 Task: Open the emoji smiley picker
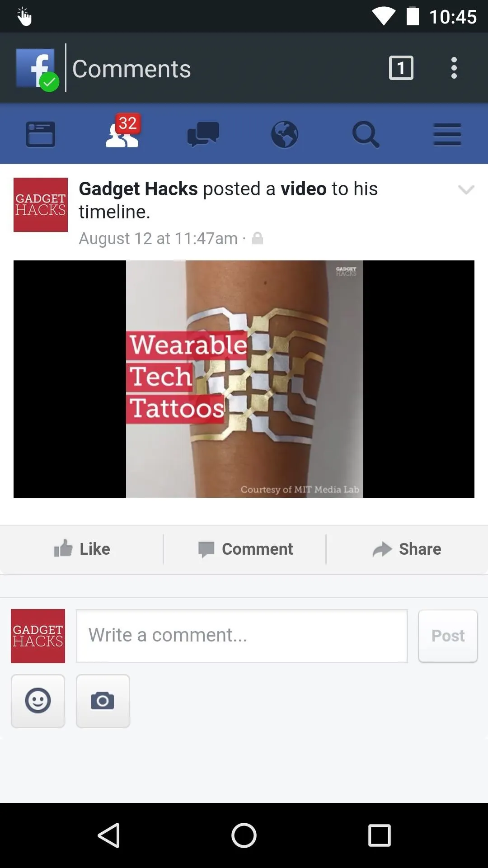[38, 701]
